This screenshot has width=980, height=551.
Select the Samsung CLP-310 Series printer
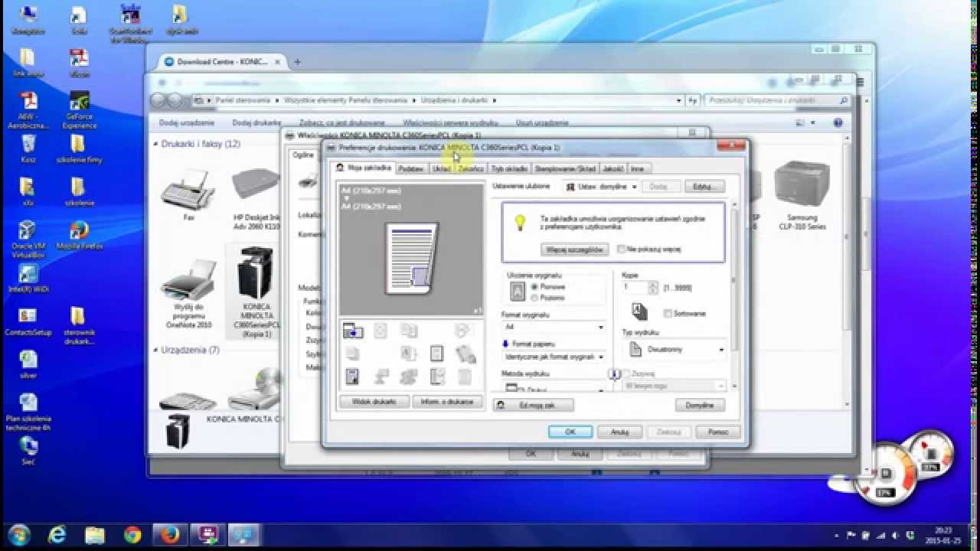pos(802,196)
